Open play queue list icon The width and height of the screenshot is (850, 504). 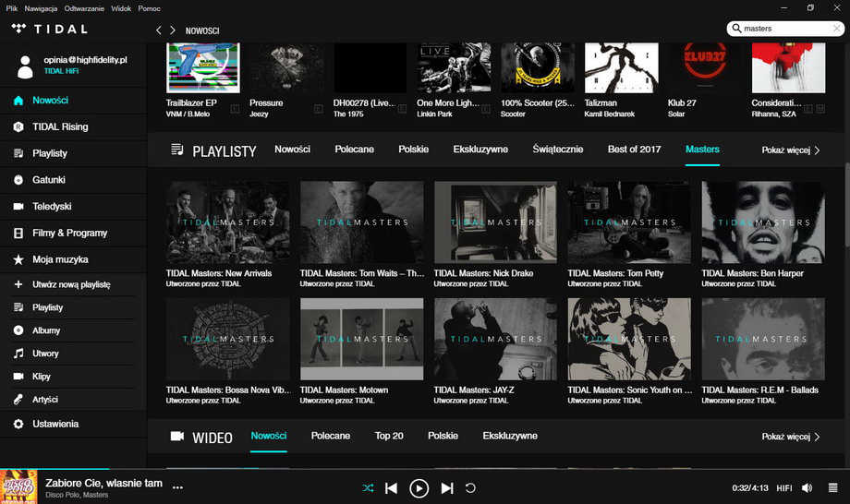coord(833,487)
